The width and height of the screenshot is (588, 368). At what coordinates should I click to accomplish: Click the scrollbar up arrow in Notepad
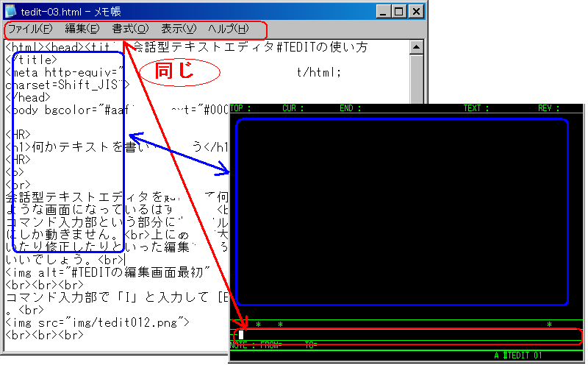coord(417,47)
